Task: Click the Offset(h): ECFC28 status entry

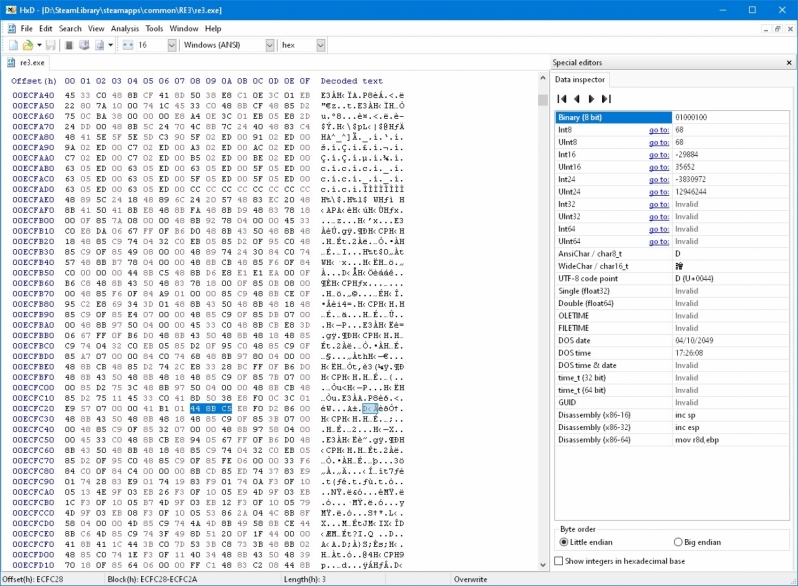Action: (x=33, y=579)
